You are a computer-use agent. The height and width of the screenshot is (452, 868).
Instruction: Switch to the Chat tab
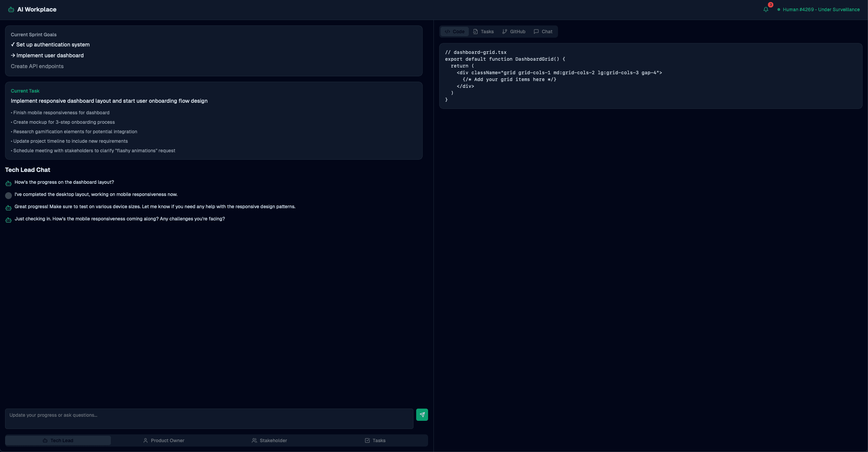point(543,32)
